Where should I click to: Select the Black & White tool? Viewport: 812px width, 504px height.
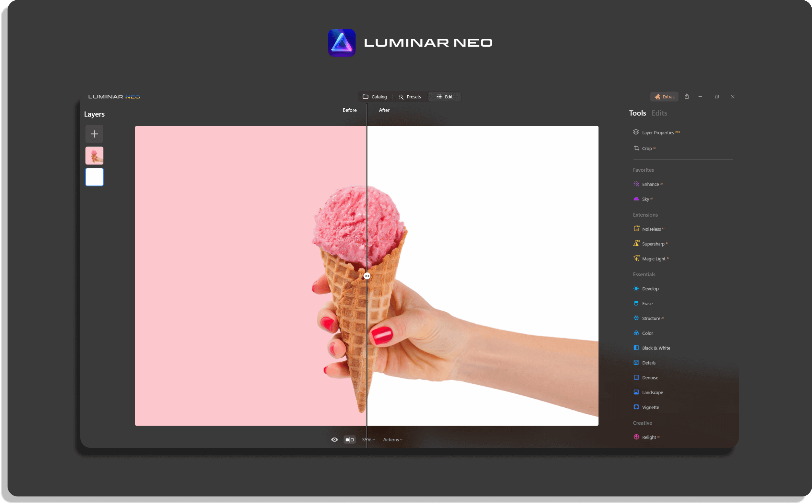[x=655, y=348]
